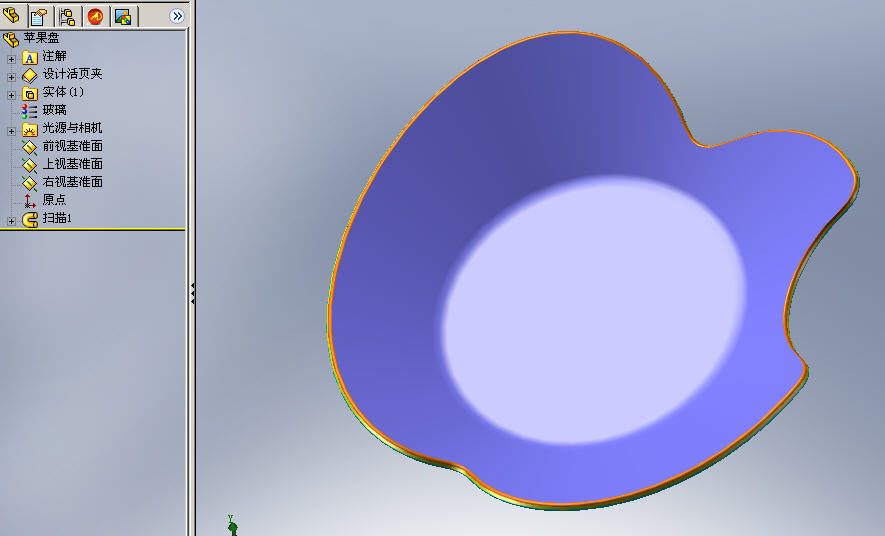
Task: Click the 原点 origin icon
Action: (30, 201)
